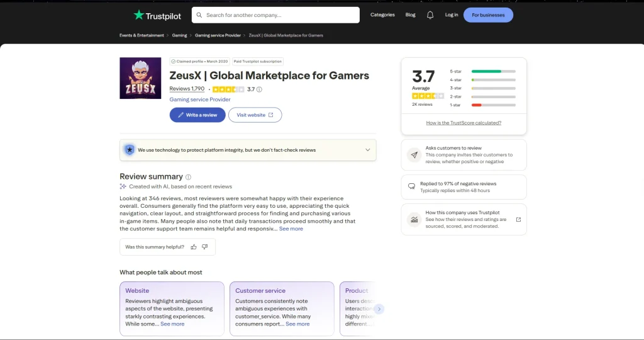Viewport: 644px width, 340px height.
Task: Open the Blog menu item
Action: 410,15
